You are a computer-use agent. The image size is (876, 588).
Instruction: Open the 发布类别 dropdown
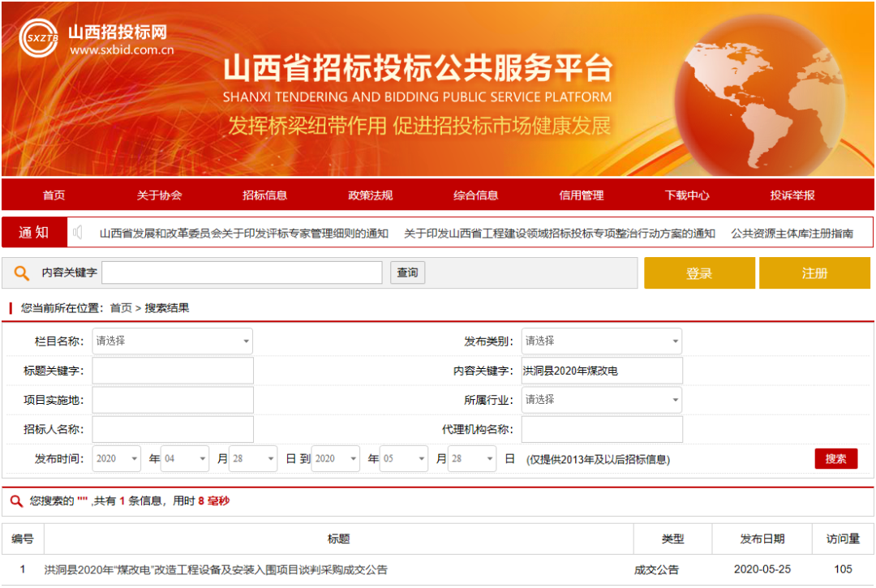(602, 341)
